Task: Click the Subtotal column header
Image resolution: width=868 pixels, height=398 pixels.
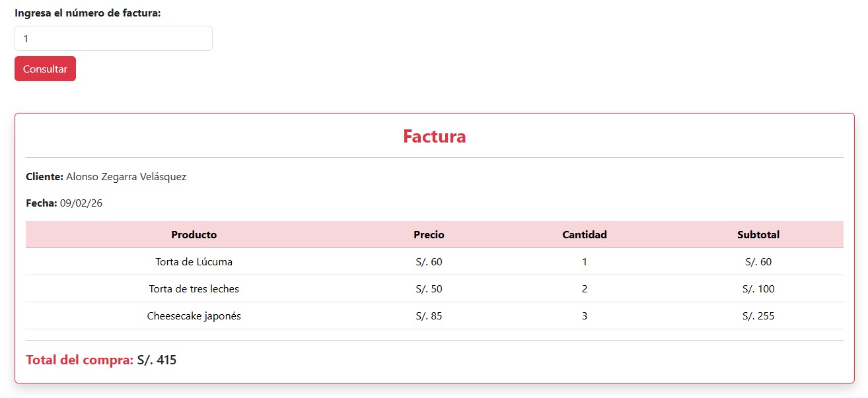Action: (758, 235)
